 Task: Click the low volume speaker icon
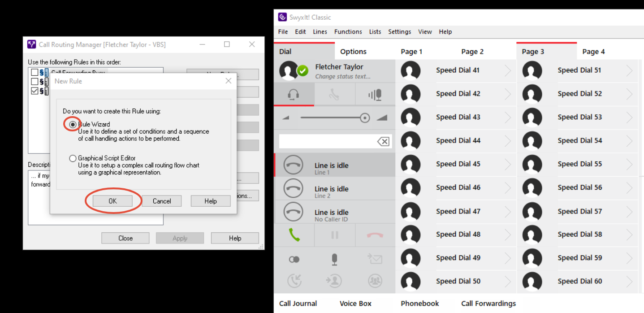click(286, 118)
